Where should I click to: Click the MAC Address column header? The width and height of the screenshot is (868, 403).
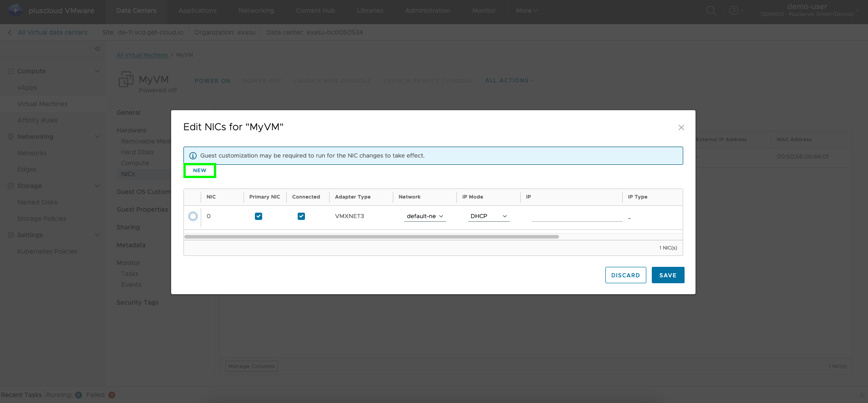click(794, 139)
